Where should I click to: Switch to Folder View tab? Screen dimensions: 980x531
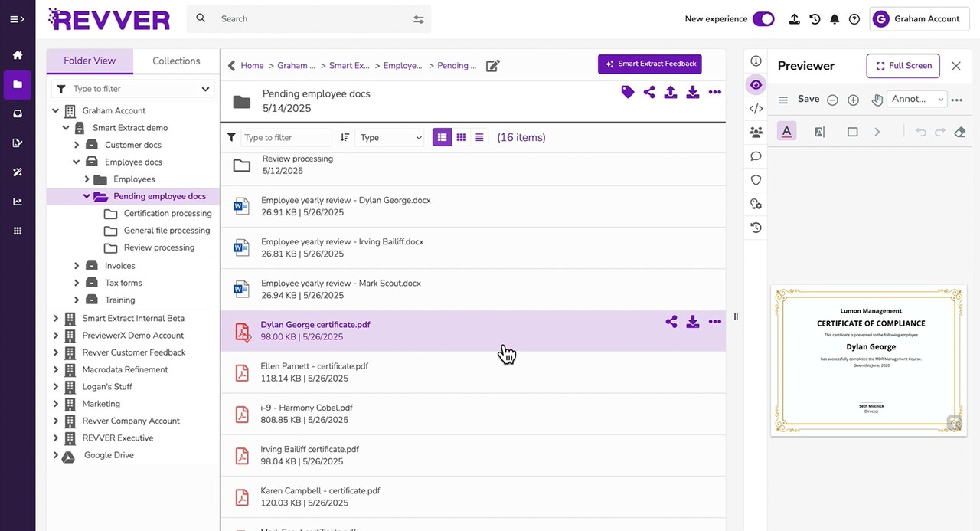[90, 61]
